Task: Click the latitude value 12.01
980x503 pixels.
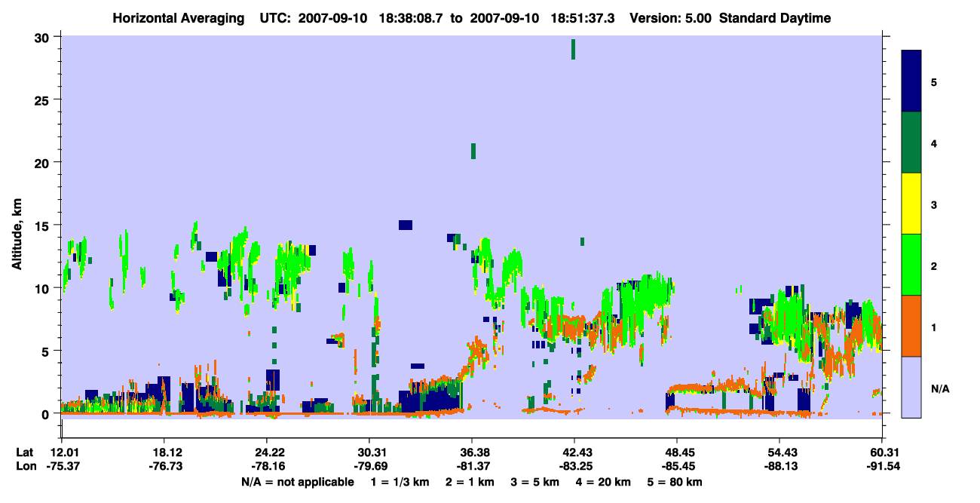Action: [61, 452]
